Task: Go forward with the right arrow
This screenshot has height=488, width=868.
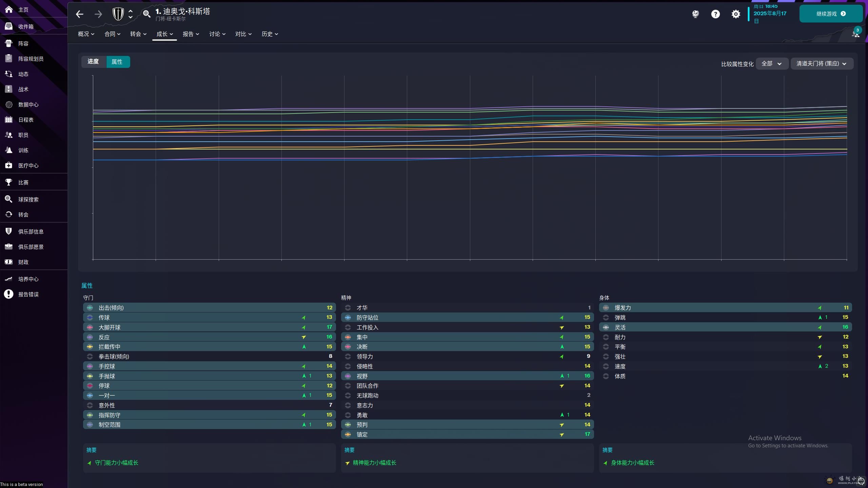Action: [x=98, y=14]
